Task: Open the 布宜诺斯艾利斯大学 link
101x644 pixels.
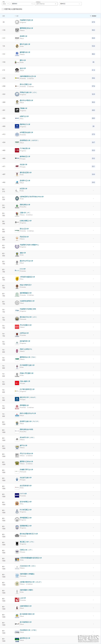Action: (26, 20)
